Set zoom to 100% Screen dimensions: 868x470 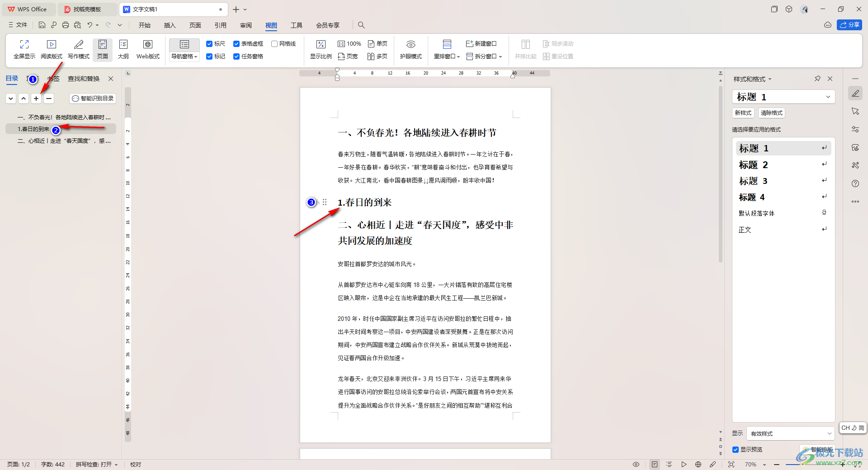[x=349, y=44]
